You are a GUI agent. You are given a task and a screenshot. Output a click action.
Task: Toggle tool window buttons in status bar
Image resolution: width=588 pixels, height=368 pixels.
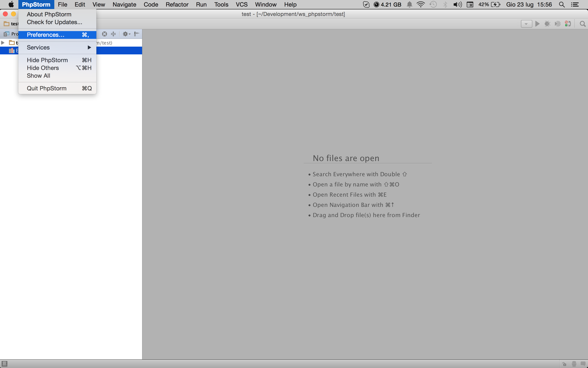(x=4, y=364)
